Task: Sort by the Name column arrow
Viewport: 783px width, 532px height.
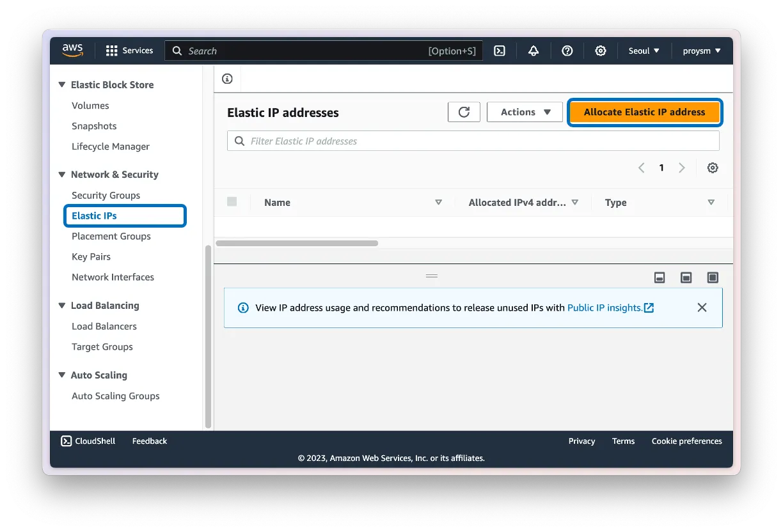Action: click(438, 202)
